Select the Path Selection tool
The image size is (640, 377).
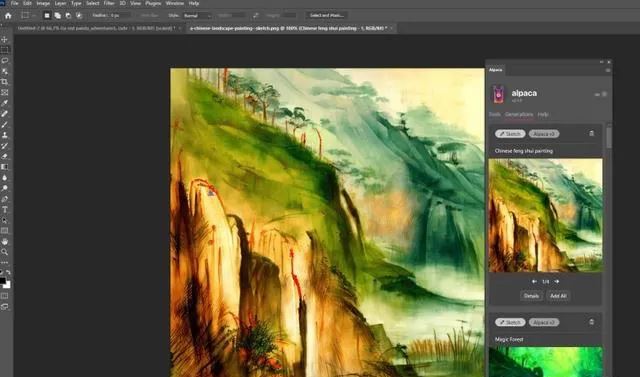click(4, 220)
